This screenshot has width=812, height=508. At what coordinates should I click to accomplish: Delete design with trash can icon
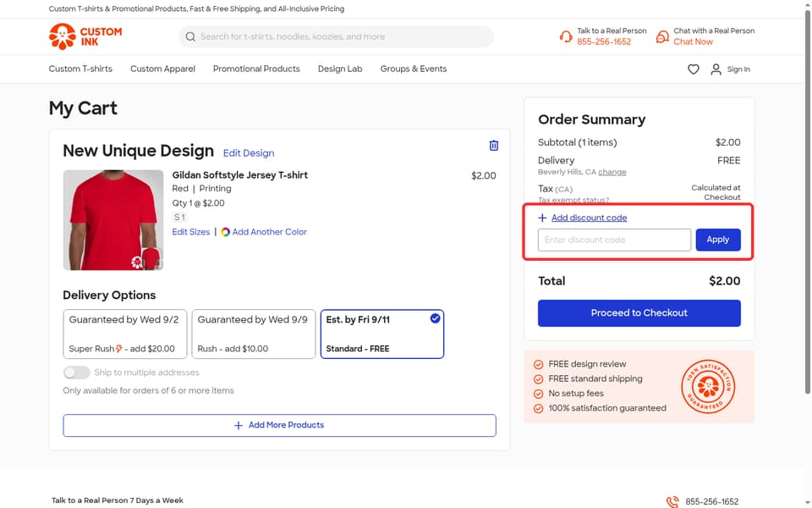pyautogui.click(x=493, y=146)
